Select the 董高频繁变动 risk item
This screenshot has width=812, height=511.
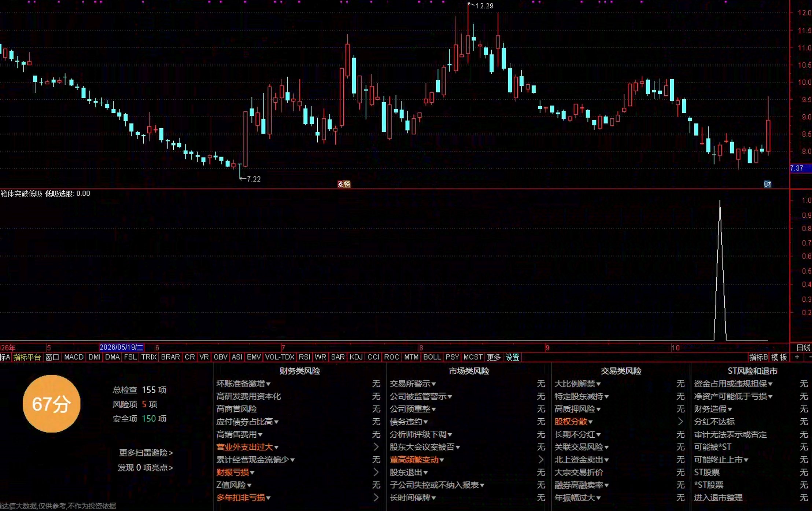[414, 460]
